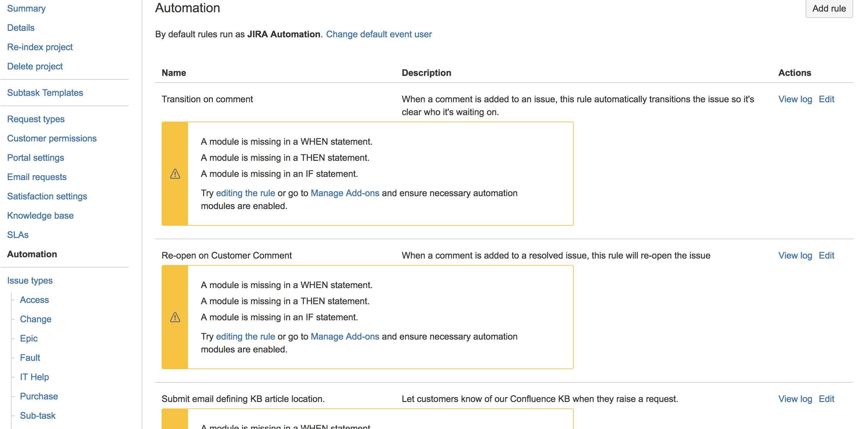View log for Submit email KB rule
Viewport: 868px width, 429px height.
(x=795, y=399)
